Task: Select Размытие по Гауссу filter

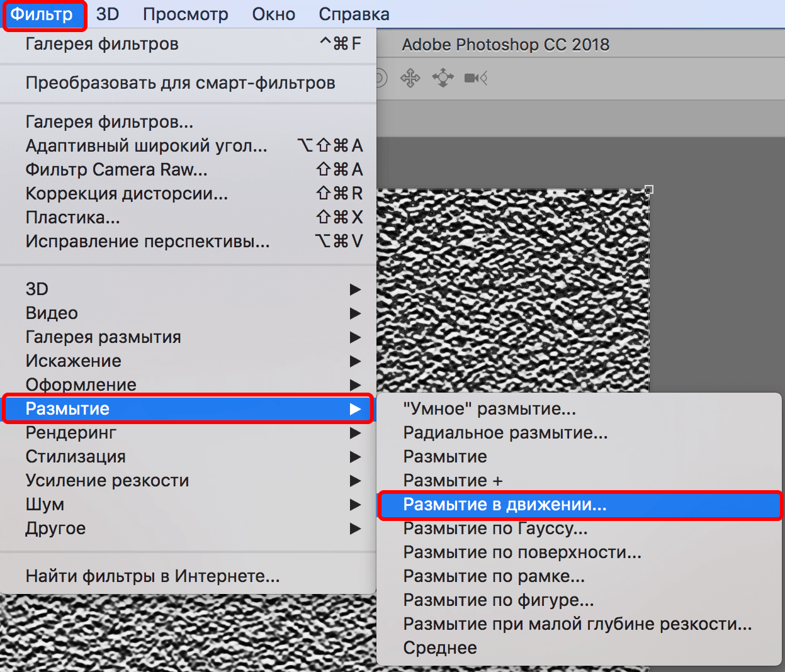Action: [495, 529]
